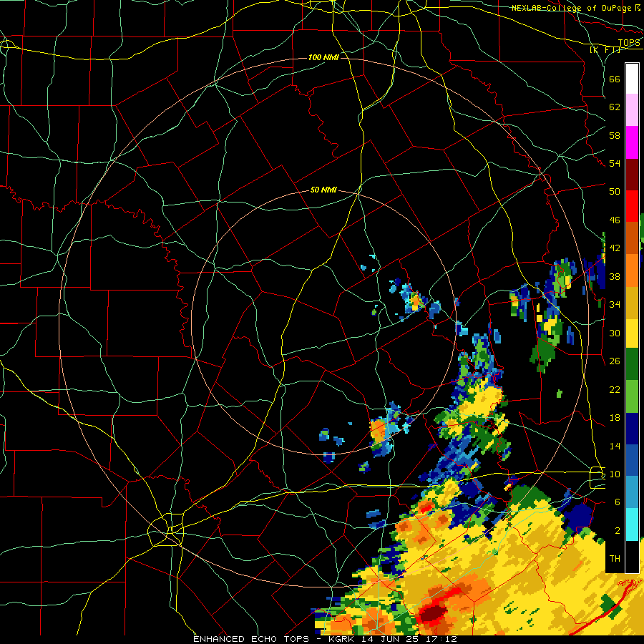Click the "[K FT]" units label
The height and width of the screenshot is (644, 644).
(x=605, y=50)
